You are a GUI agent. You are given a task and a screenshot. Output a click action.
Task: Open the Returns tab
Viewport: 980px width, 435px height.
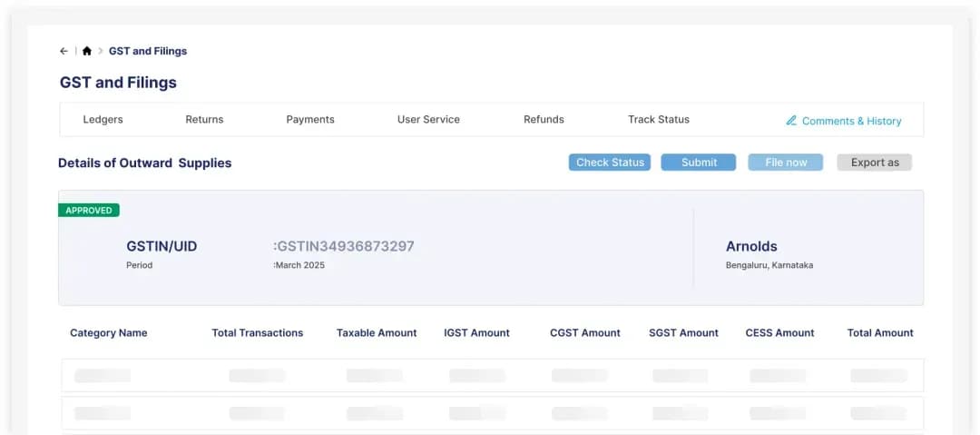point(204,120)
